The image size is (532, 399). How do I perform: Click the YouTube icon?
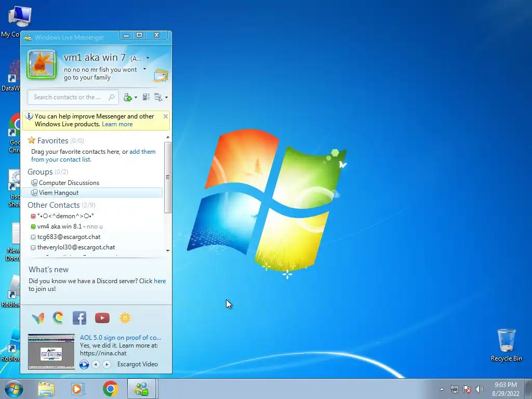[x=102, y=318]
